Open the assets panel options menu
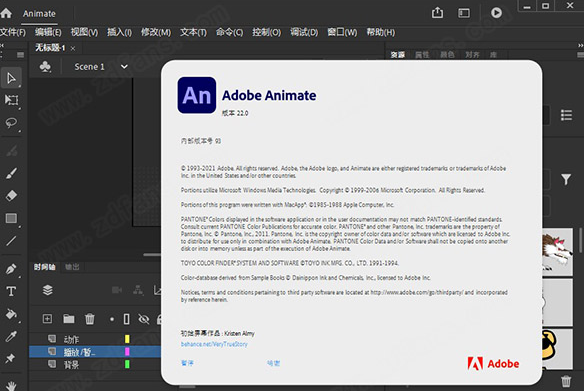Viewport: 584px width, 391px height. 580,55
